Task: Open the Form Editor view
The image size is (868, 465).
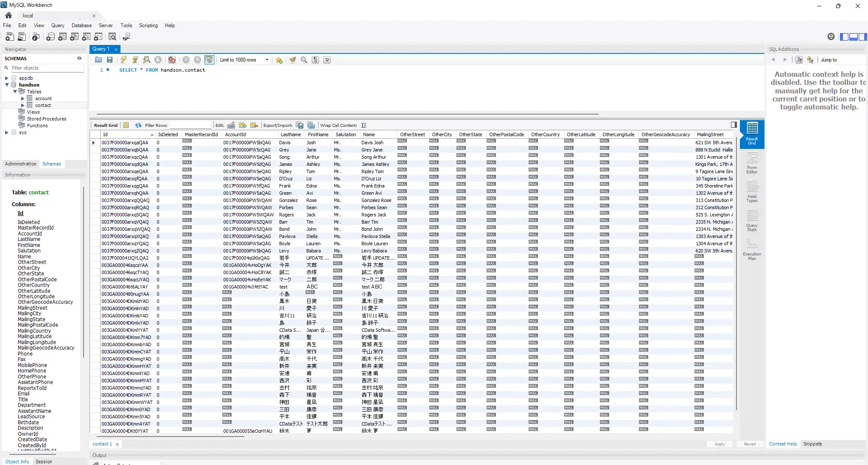Action: pyautogui.click(x=752, y=163)
